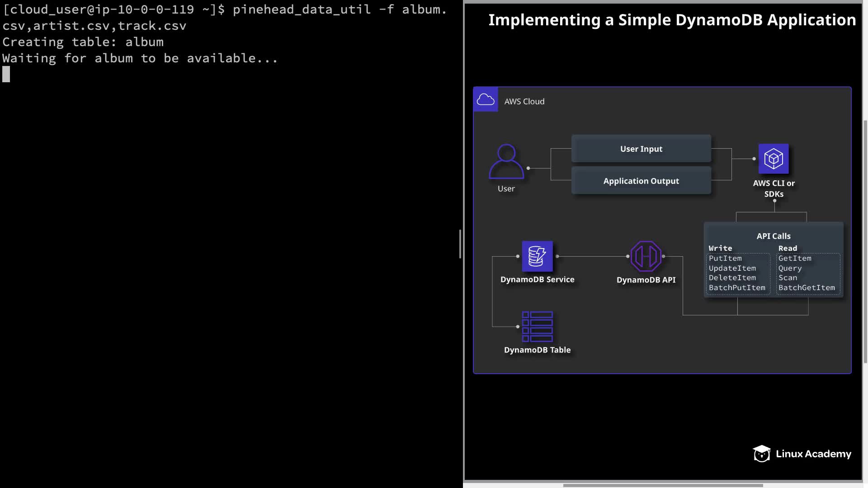Click the AWS Cloud icon
868x488 pixels.
486,99
